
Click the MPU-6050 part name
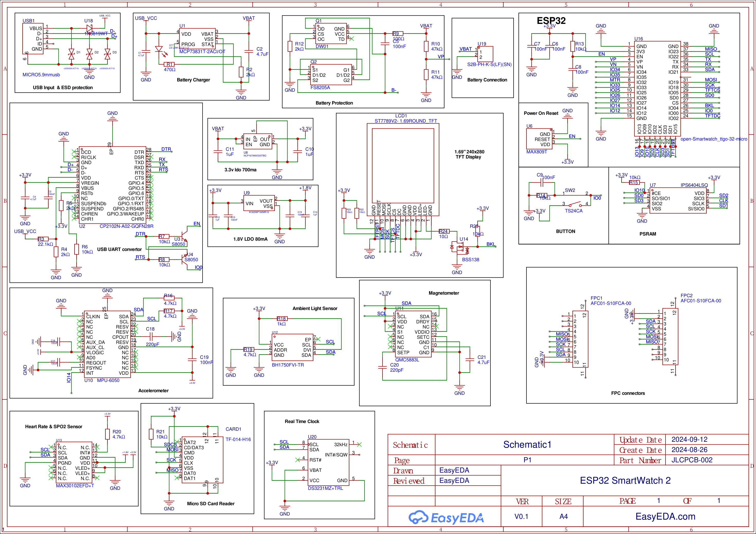pyautogui.click(x=108, y=380)
